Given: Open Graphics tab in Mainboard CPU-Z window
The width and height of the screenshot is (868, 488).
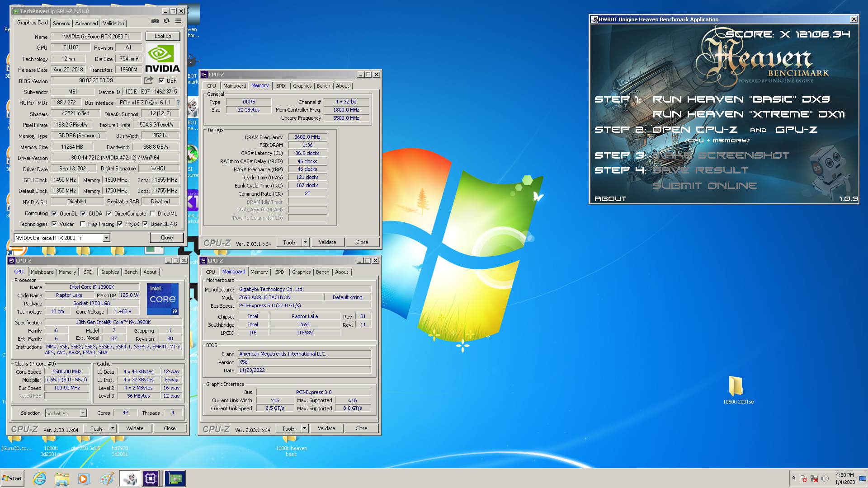Looking at the screenshot, I should click(302, 272).
